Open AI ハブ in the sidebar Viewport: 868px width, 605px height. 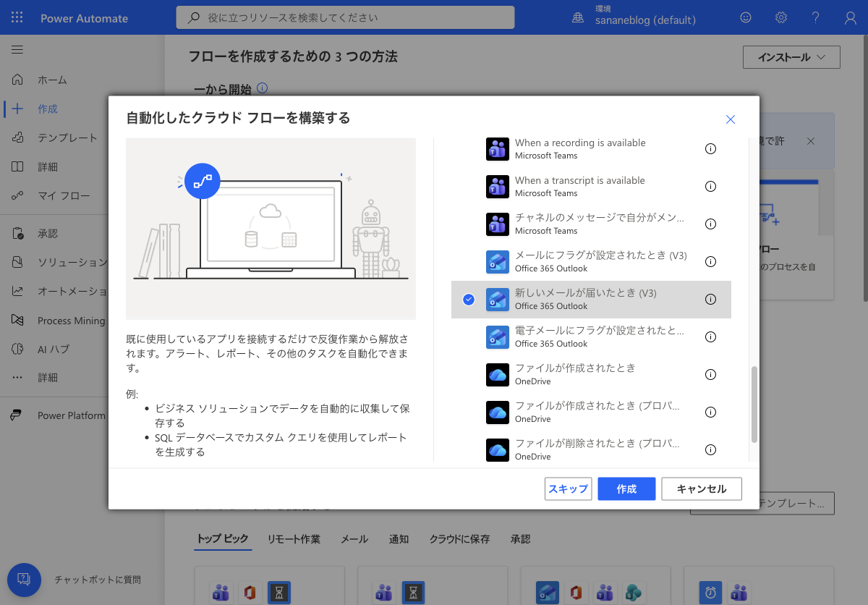pyautogui.click(x=54, y=350)
